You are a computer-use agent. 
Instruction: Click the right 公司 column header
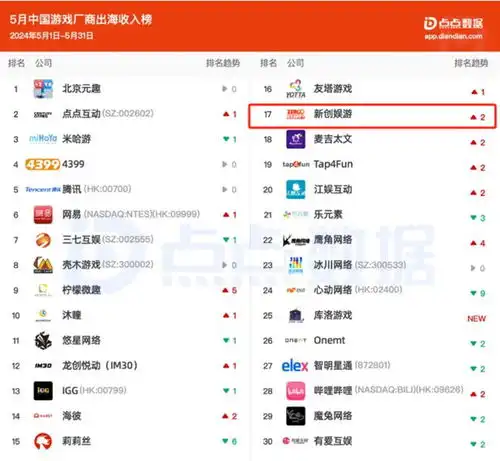point(296,63)
